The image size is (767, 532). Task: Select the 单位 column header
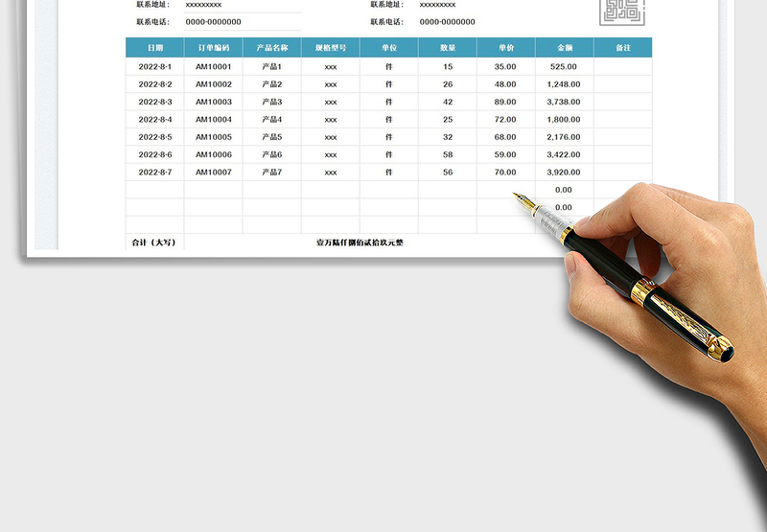pyautogui.click(x=389, y=47)
